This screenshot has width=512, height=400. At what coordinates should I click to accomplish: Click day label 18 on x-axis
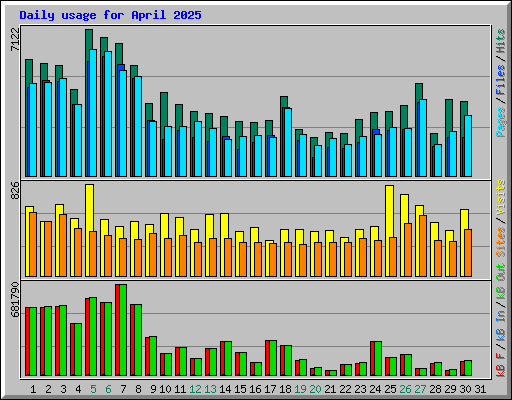(x=285, y=389)
